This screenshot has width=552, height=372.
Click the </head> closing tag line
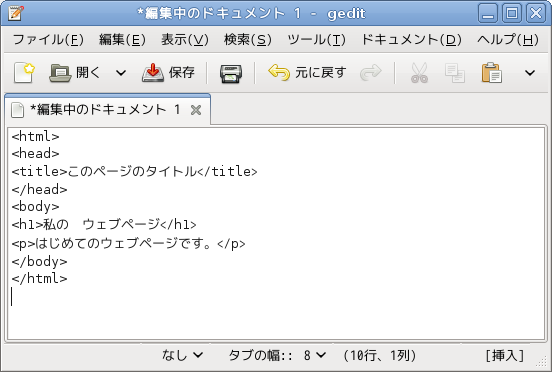pyautogui.click(x=39, y=189)
